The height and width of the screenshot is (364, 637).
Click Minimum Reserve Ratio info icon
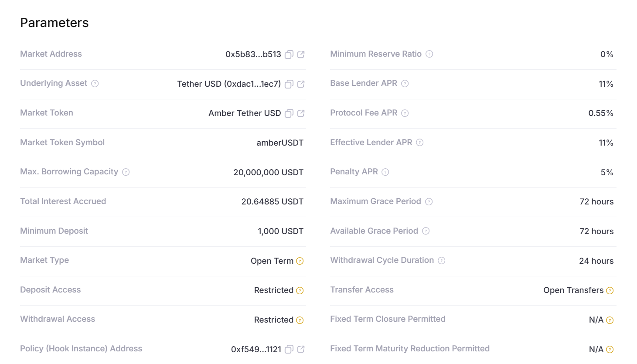coord(429,54)
